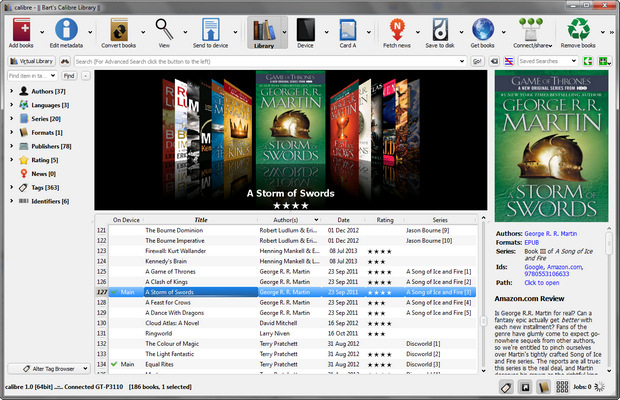This screenshot has width=620, height=400.
Task: Expand the Publishers [78] category
Action: 11,146
